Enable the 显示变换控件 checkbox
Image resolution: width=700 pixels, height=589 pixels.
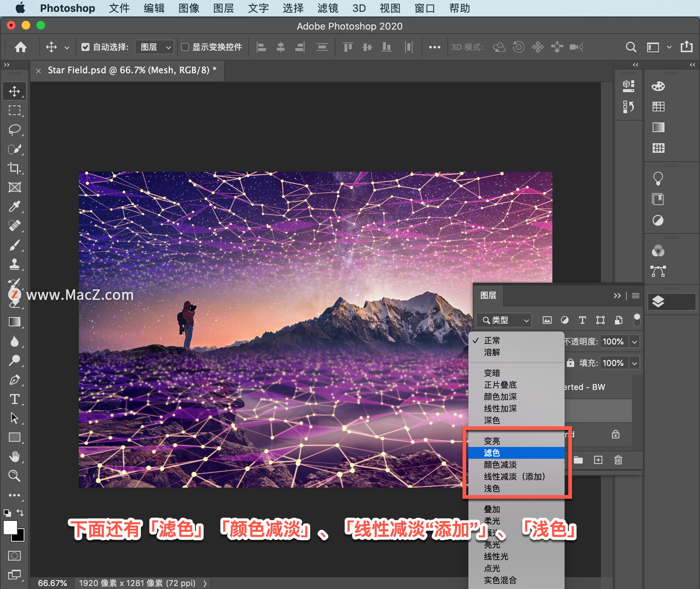185,47
